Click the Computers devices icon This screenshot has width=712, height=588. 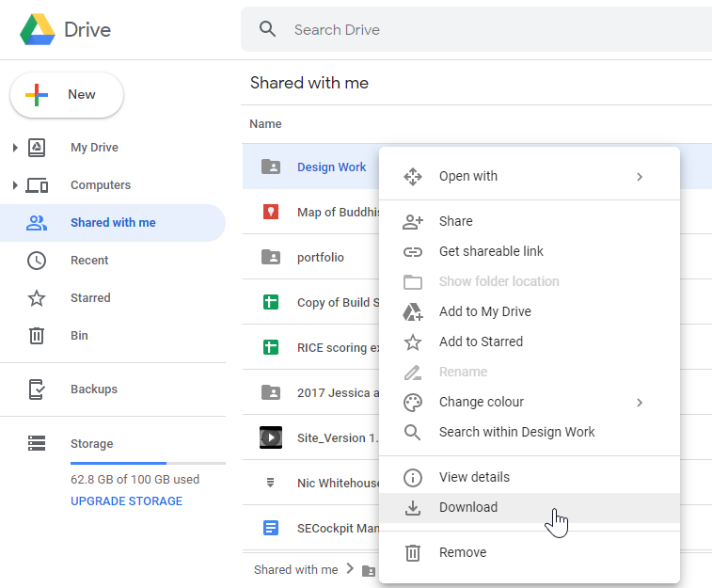pos(37,185)
